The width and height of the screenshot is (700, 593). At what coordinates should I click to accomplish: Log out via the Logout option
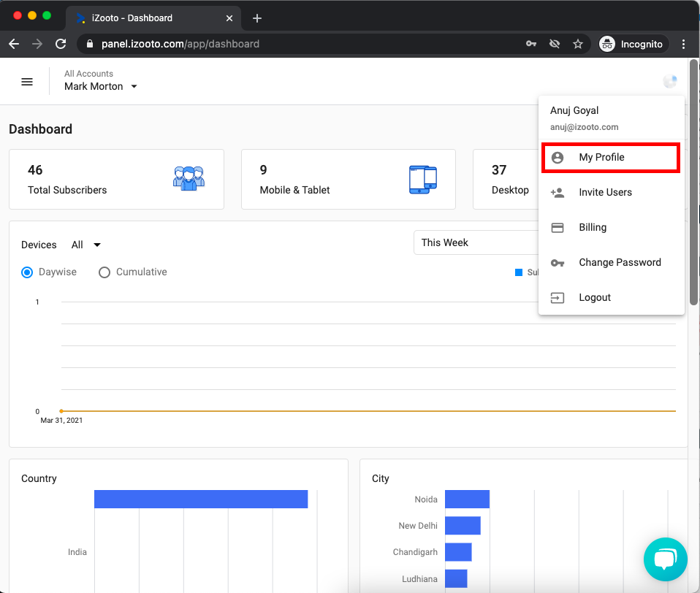pos(595,297)
